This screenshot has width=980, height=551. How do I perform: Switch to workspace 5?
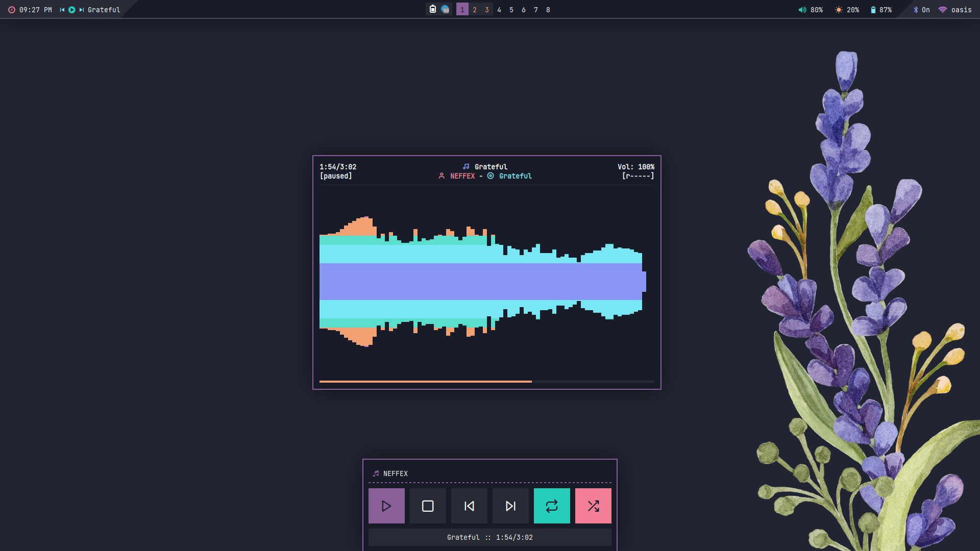click(x=511, y=10)
